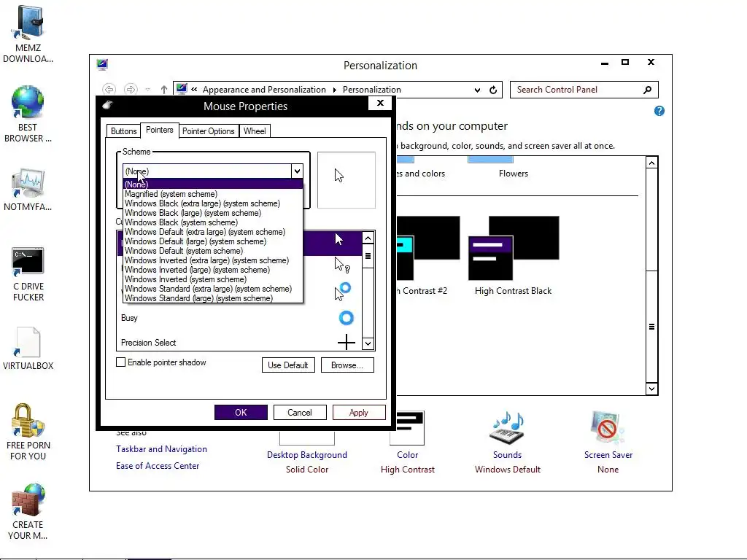Open the Ease of Access Center link

click(158, 466)
